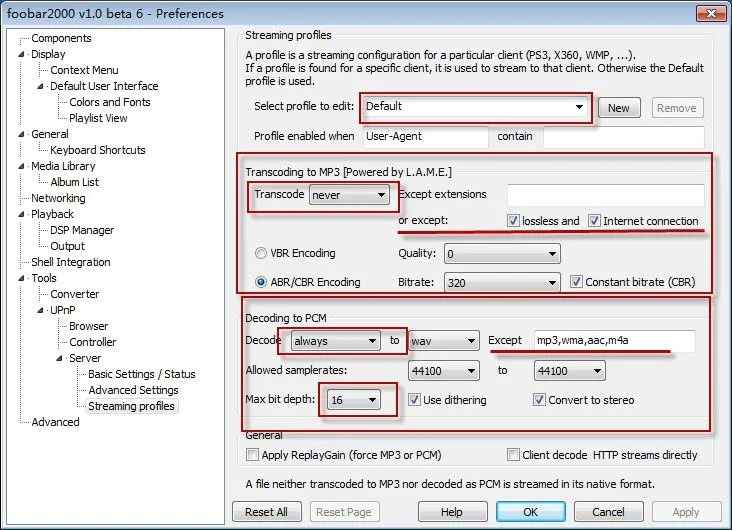The image size is (732, 530).
Task: Enable Apply ReplayGain checkbox
Action: coord(252,455)
